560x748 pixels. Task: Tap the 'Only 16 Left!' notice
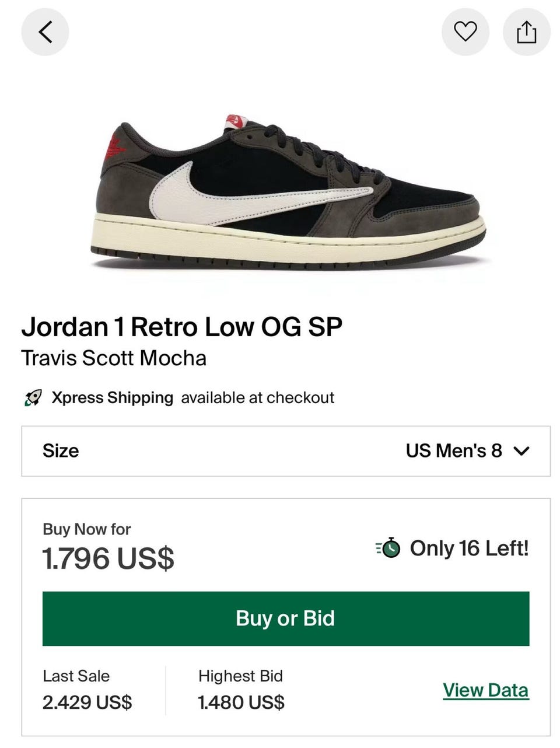pyautogui.click(x=469, y=548)
